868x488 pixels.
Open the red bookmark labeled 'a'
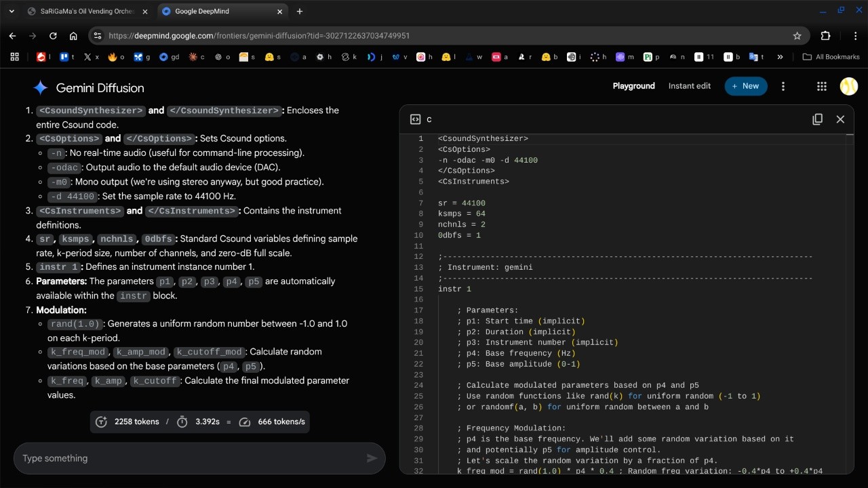point(500,57)
